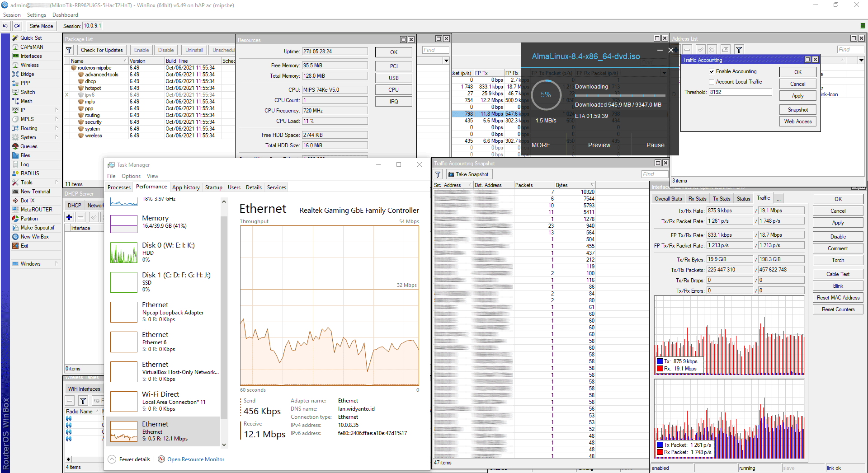Click the filter funnel icon in Package List toolbar
The height and width of the screenshot is (473, 868).
click(68, 50)
